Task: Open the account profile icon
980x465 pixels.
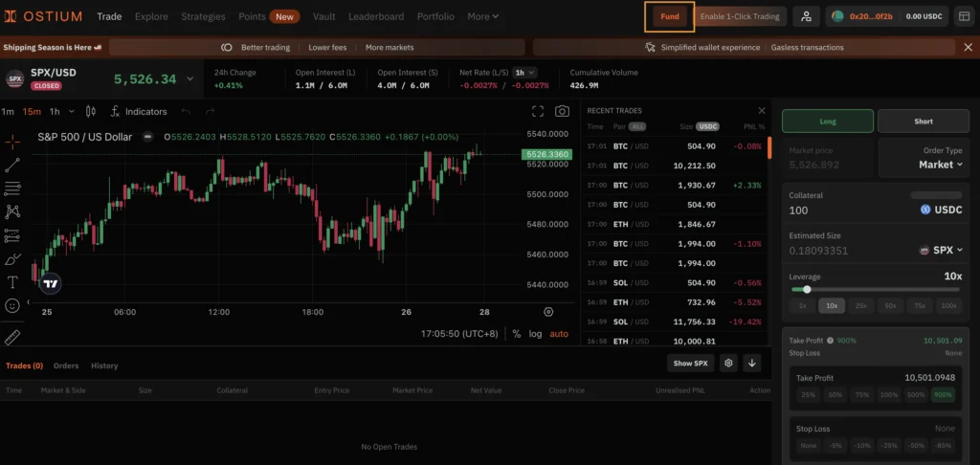Action: coord(806,16)
